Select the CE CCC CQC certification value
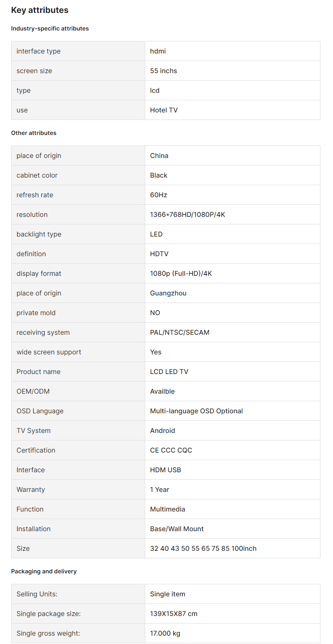333x644 pixels. click(x=171, y=450)
